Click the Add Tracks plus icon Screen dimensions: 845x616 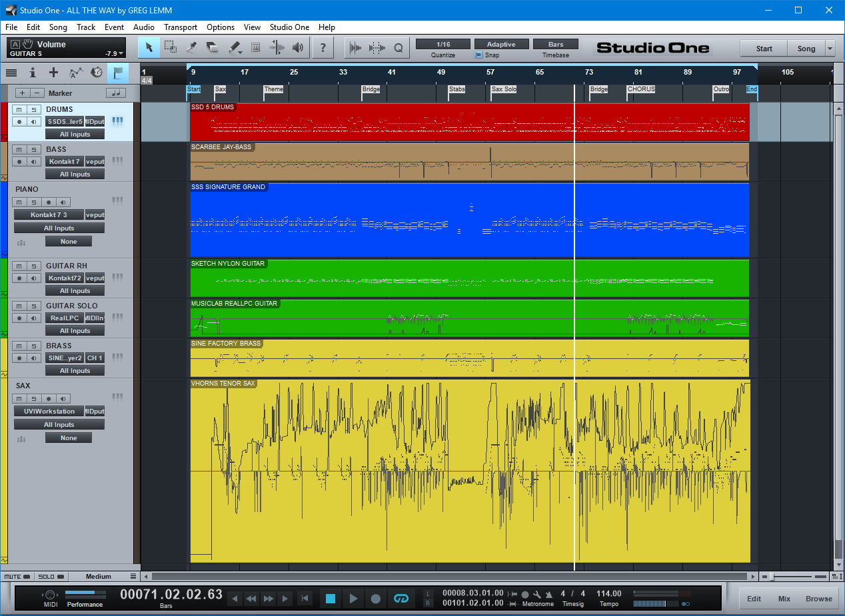54,73
